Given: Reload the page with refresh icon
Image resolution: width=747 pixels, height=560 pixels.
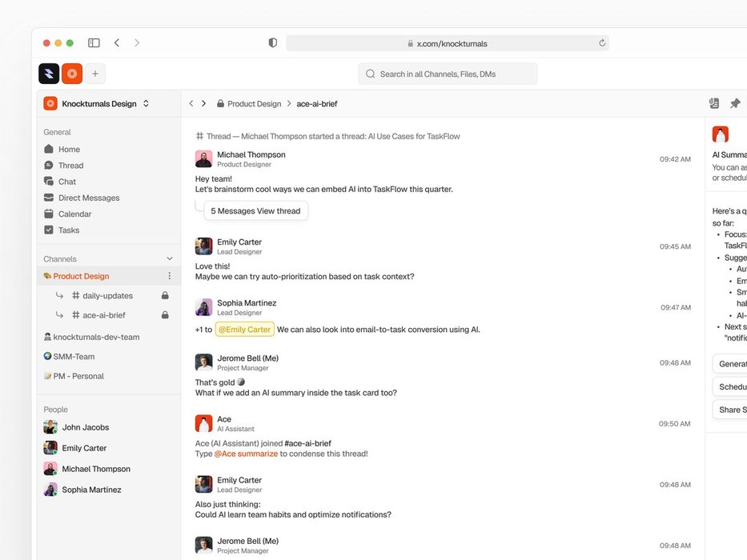Looking at the screenshot, I should tap(602, 43).
